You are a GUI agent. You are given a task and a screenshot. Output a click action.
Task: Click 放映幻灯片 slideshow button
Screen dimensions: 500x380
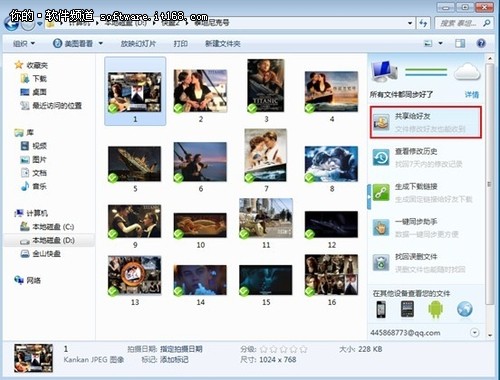pyautogui.click(x=138, y=43)
